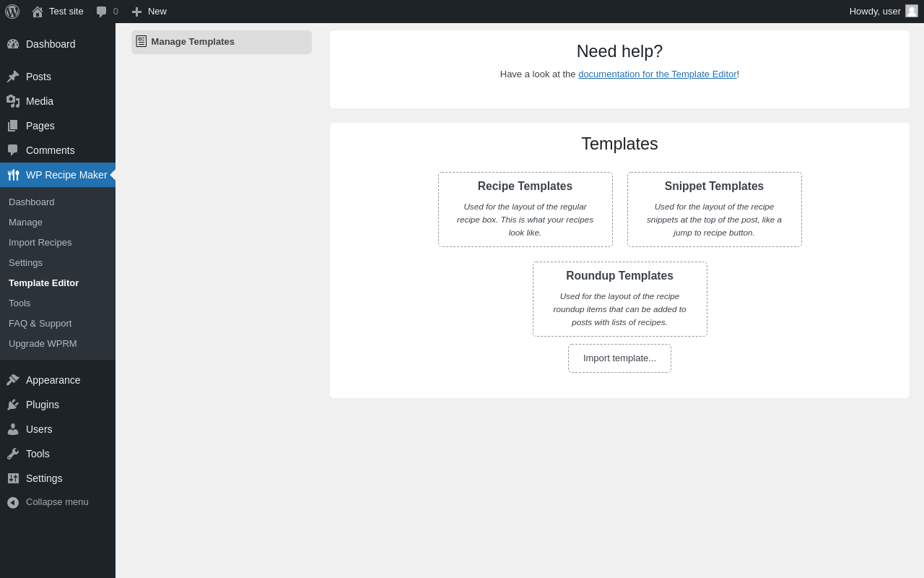The image size is (924, 578).
Task: Click the Users person icon
Action: click(13, 429)
